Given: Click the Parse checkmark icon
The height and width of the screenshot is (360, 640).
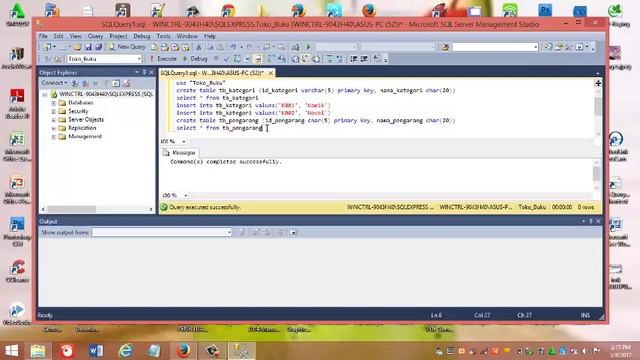Looking at the screenshot, I should pos(227,59).
